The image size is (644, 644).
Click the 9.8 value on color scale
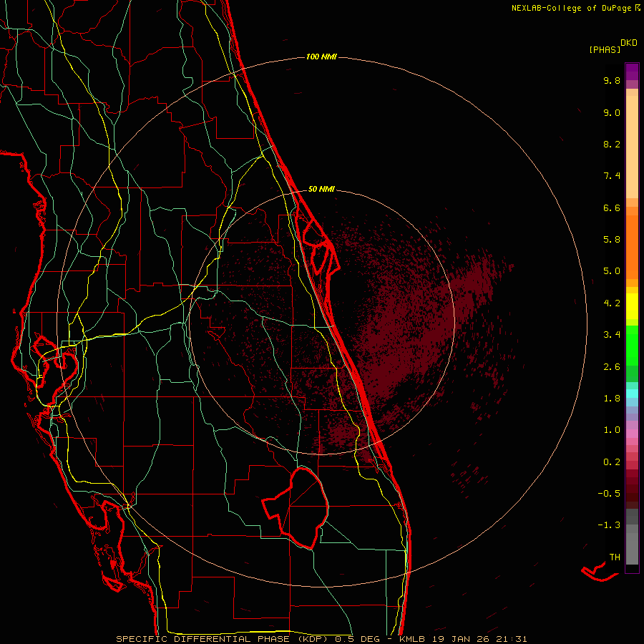coord(612,80)
